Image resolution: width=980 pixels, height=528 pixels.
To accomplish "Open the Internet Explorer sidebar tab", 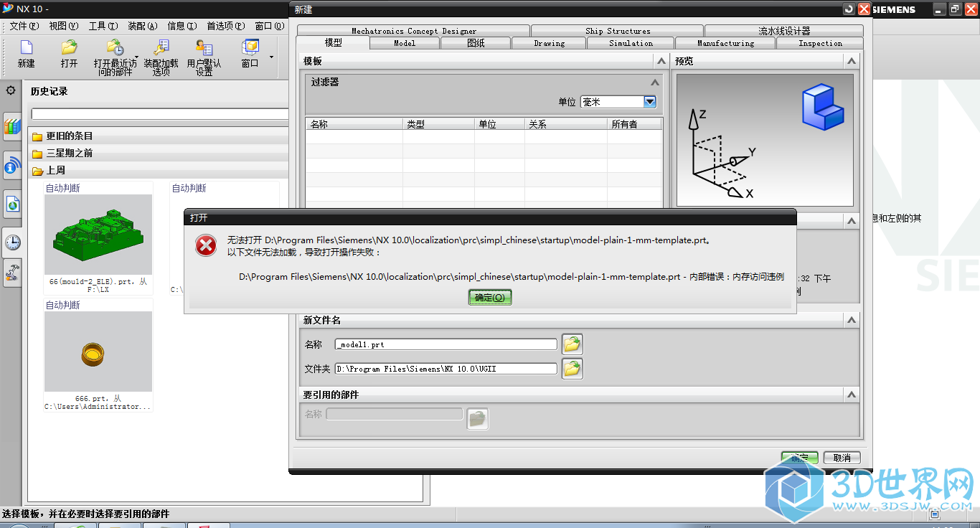I will [x=12, y=205].
